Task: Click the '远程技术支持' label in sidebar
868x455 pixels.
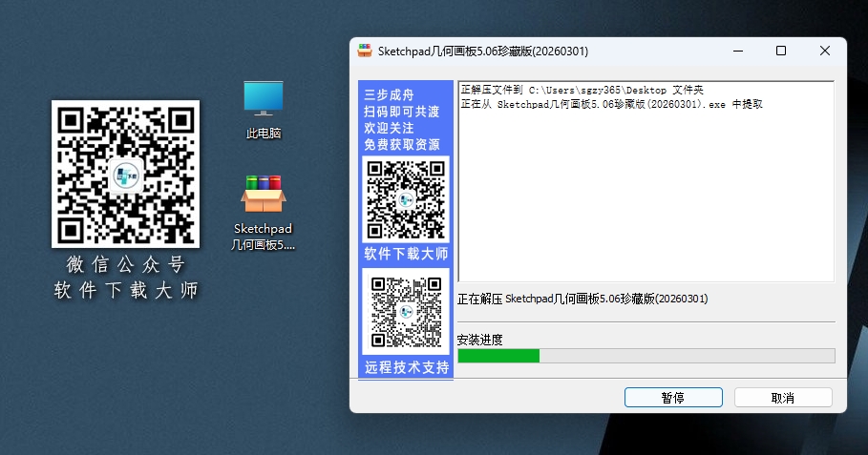Action: [407, 367]
